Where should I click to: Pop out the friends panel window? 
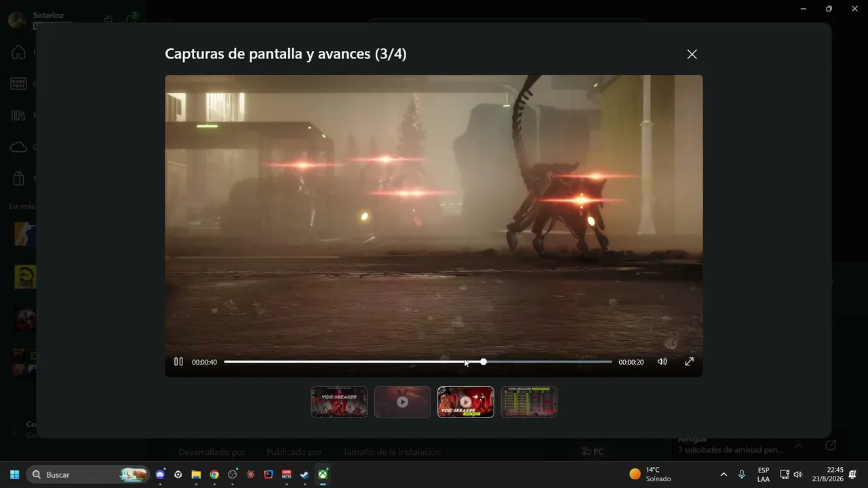(x=831, y=445)
